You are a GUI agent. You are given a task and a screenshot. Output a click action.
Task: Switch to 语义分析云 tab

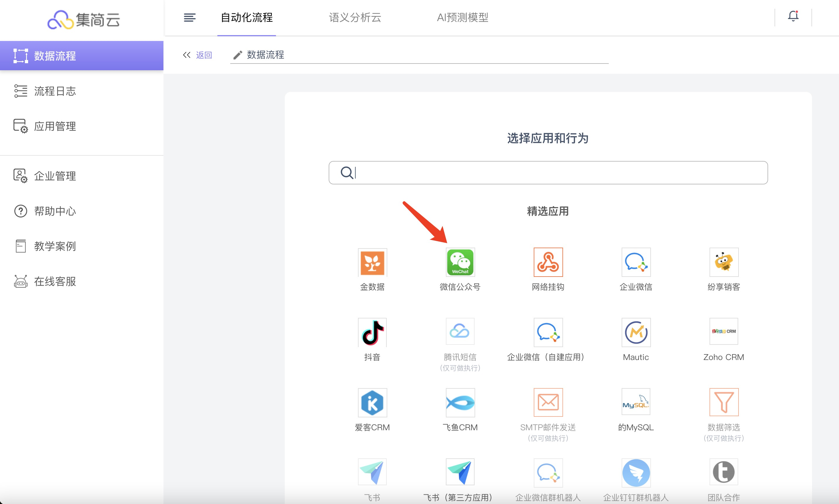(x=355, y=18)
